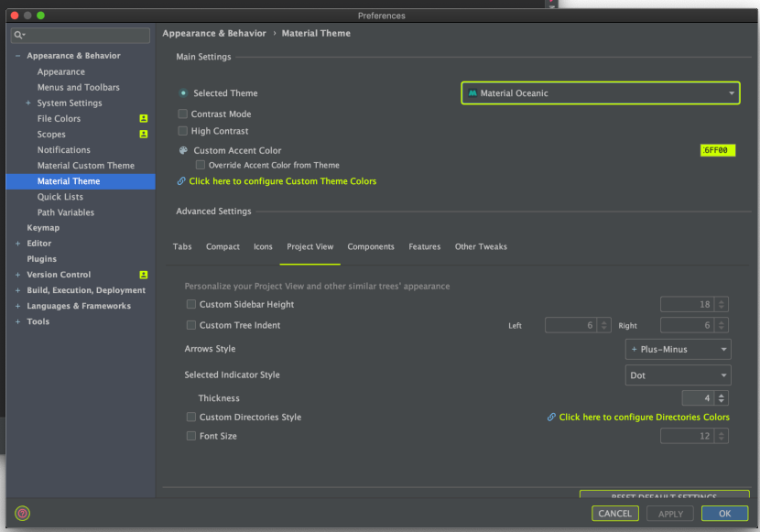Switch to the Components tab
Image resolution: width=760 pixels, height=532 pixels.
[371, 246]
